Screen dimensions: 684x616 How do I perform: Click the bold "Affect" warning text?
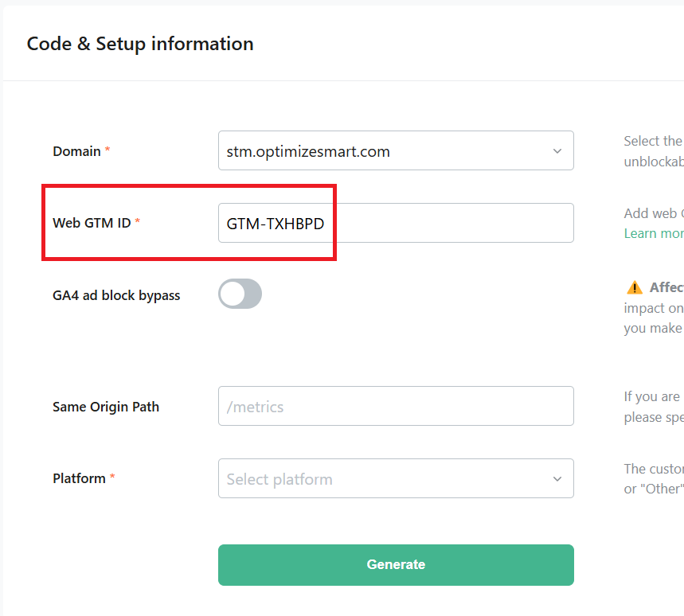click(x=666, y=287)
